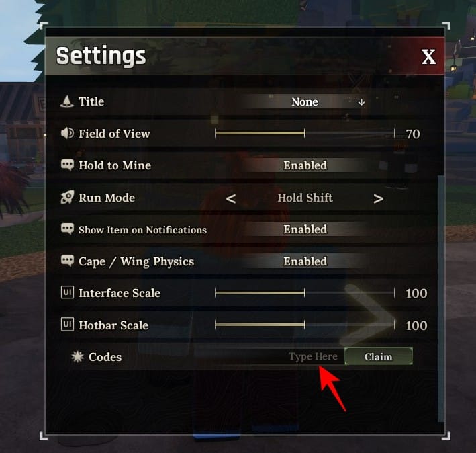Select next Run Mode with right arrow
Screen dimensions: 476x453
pos(378,199)
